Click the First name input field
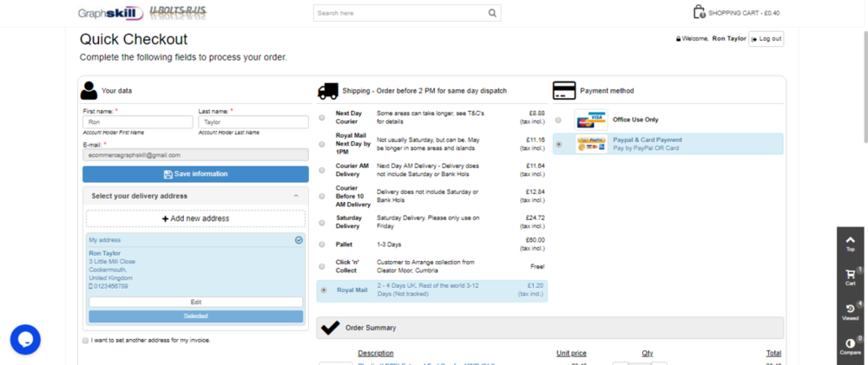This screenshot has width=868, height=365. [137, 123]
